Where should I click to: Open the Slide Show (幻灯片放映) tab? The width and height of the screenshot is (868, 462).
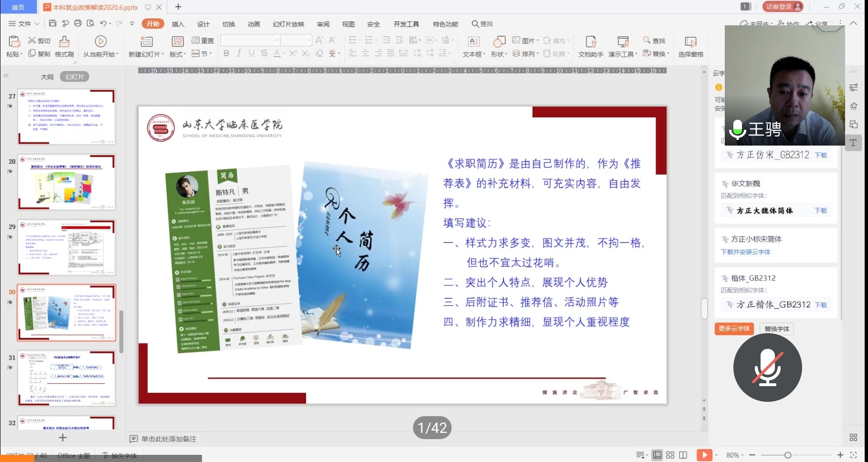288,24
